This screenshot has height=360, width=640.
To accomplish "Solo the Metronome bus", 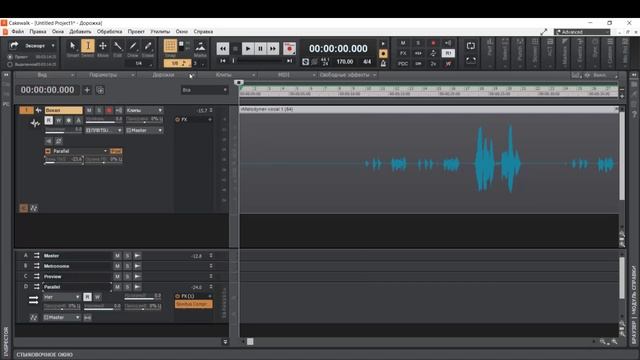I will [x=127, y=266].
